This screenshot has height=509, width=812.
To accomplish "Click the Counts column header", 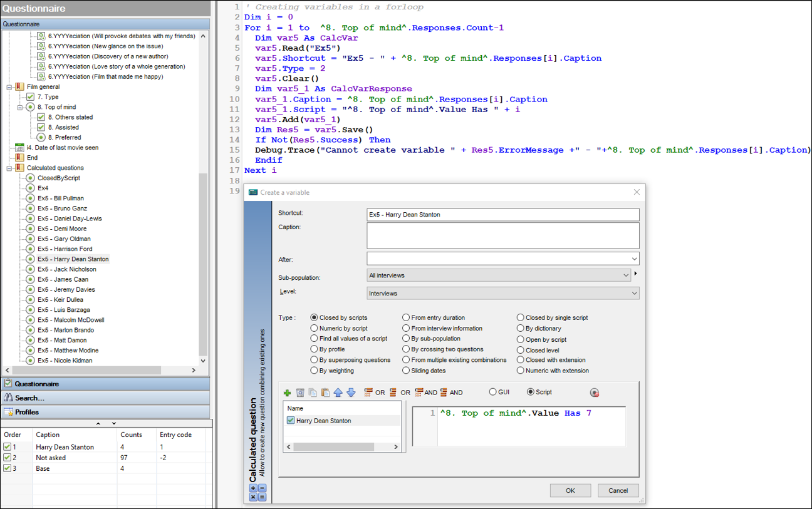I will [x=137, y=434].
